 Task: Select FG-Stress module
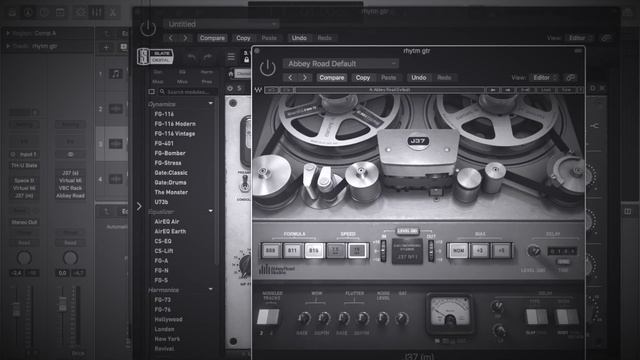click(x=168, y=163)
